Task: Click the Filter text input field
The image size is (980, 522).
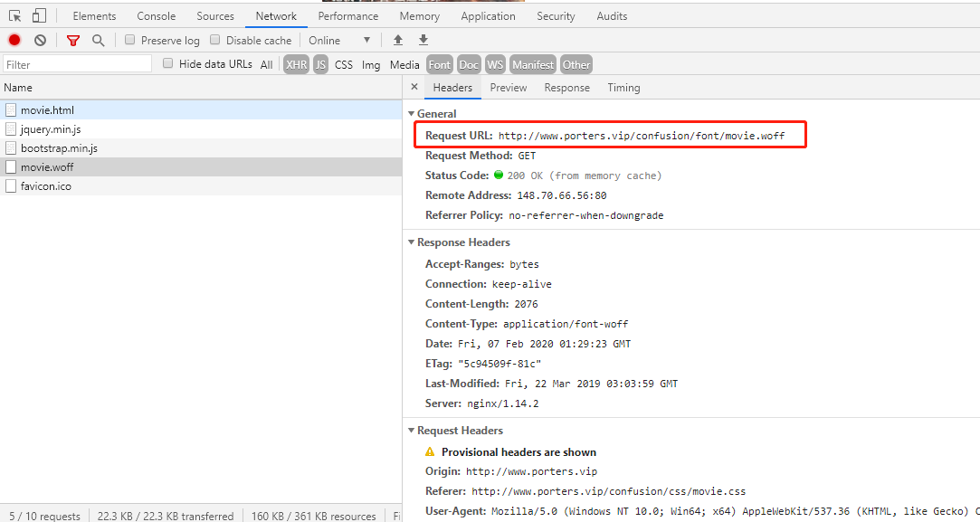Action: pos(78,64)
